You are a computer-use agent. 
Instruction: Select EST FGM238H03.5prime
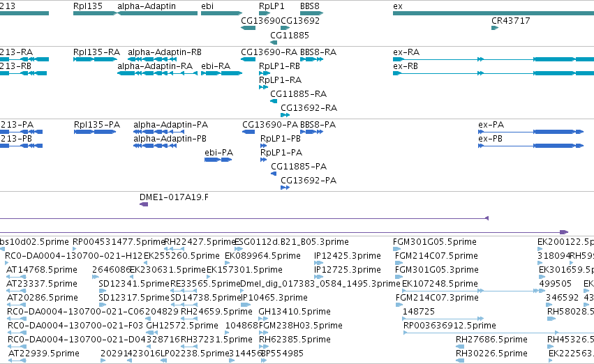tap(301, 326)
